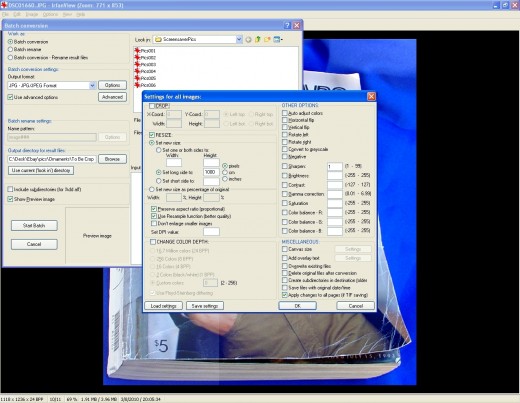520x403 pixels.
Task: Toggle Preserve aspect ratio checkbox
Action: point(154,209)
